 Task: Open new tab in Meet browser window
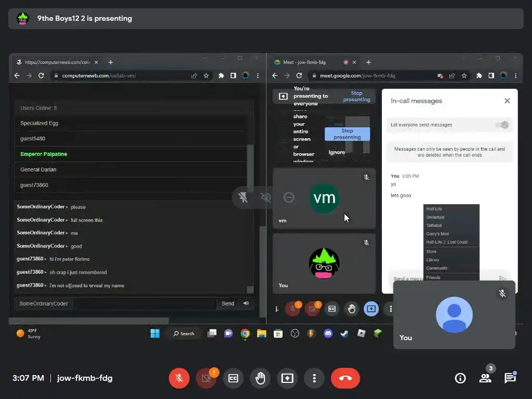pos(368,62)
